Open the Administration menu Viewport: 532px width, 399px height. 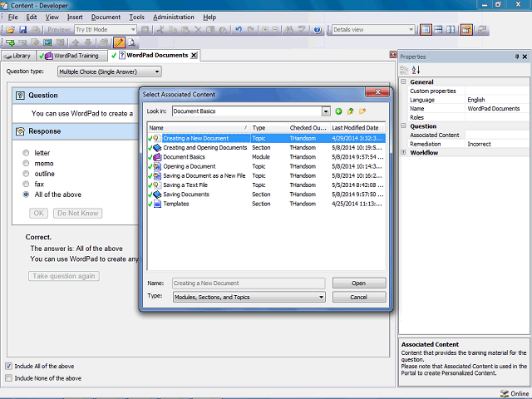(x=174, y=17)
